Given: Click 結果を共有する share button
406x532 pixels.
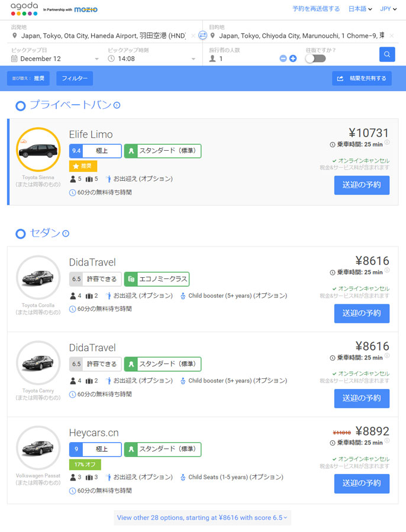Looking at the screenshot, I should pos(362,79).
